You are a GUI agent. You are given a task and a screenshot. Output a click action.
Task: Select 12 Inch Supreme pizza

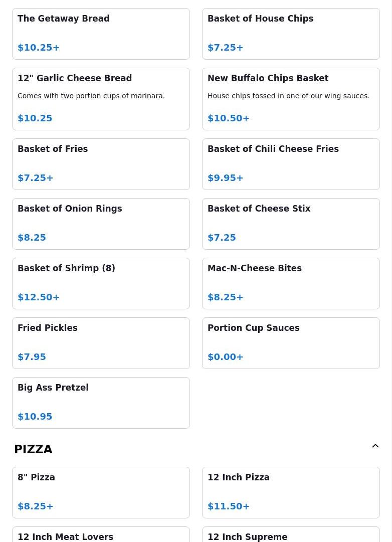click(x=291, y=534)
